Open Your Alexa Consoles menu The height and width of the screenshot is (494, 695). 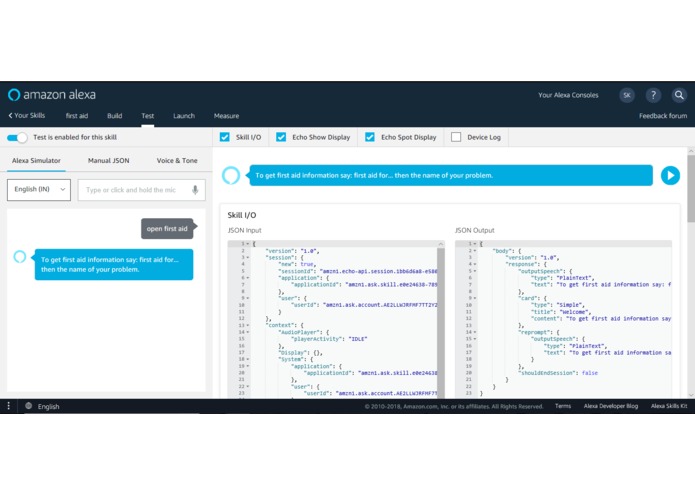click(568, 95)
